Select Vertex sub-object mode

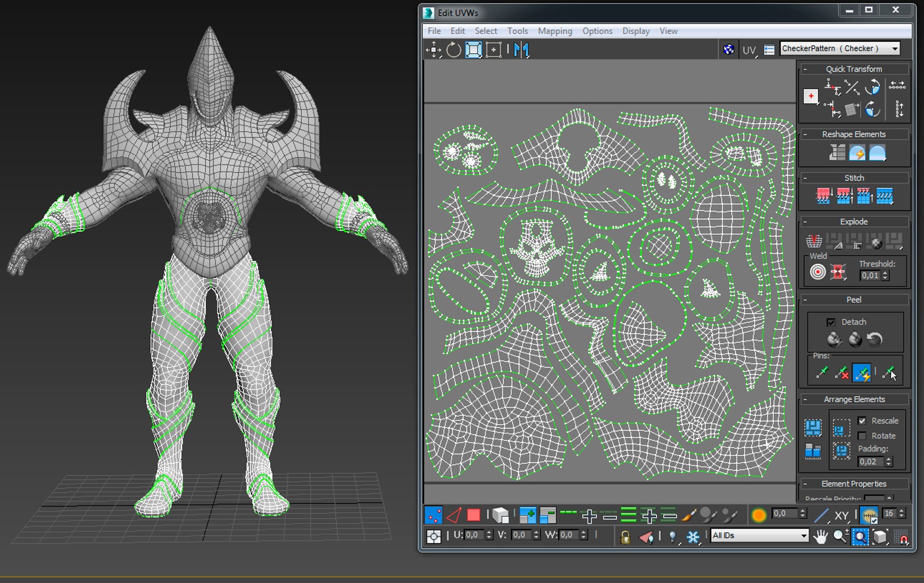click(x=433, y=516)
